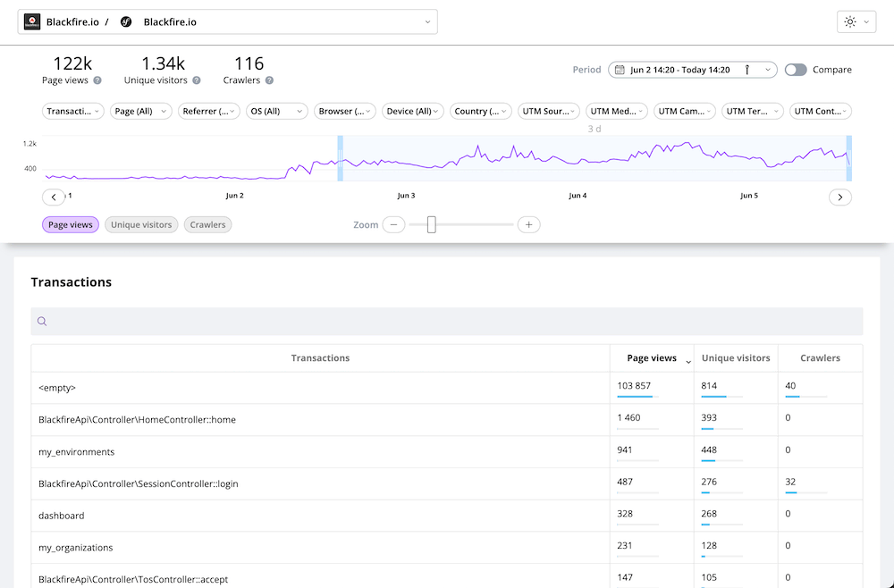The image size is (894, 588).
Task: Go to previous timeline range arrow
Action: click(x=54, y=197)
